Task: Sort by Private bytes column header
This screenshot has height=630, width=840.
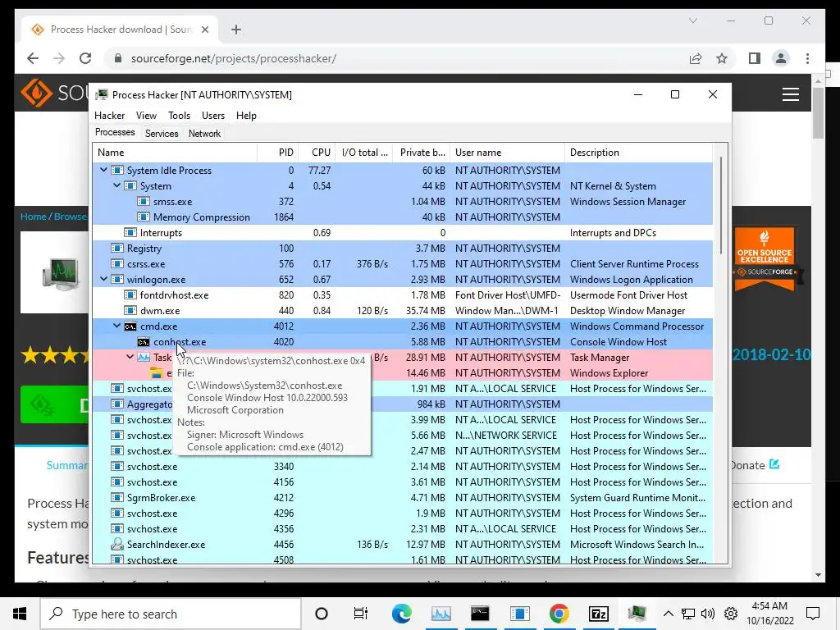Action: click(x=422, y=152)
